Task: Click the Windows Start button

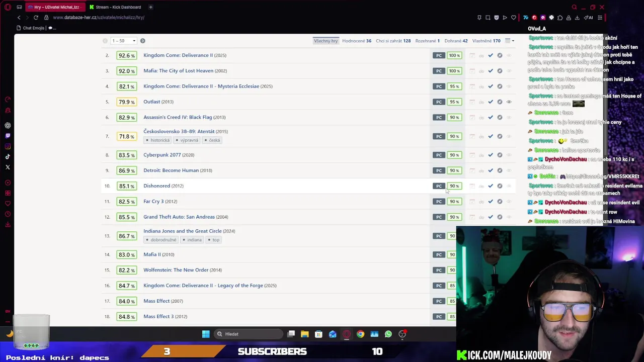Action: pyautogui.click(x=206, y=334)
